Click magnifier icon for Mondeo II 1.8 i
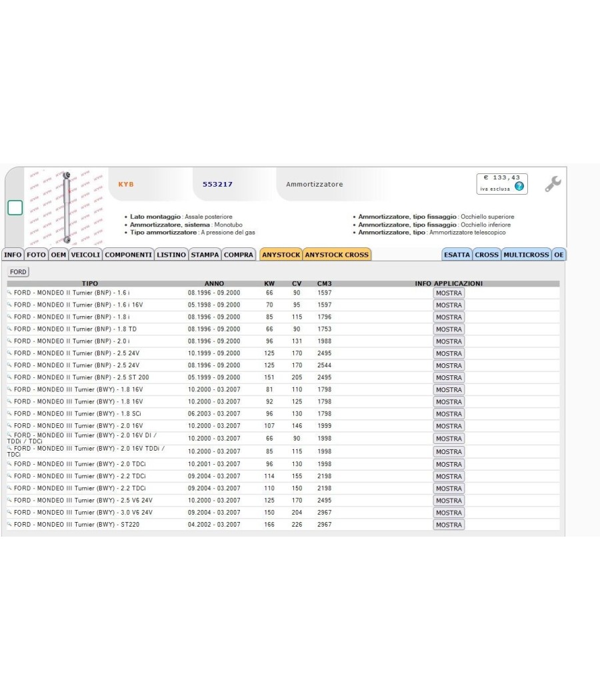 tap(9, 317)
